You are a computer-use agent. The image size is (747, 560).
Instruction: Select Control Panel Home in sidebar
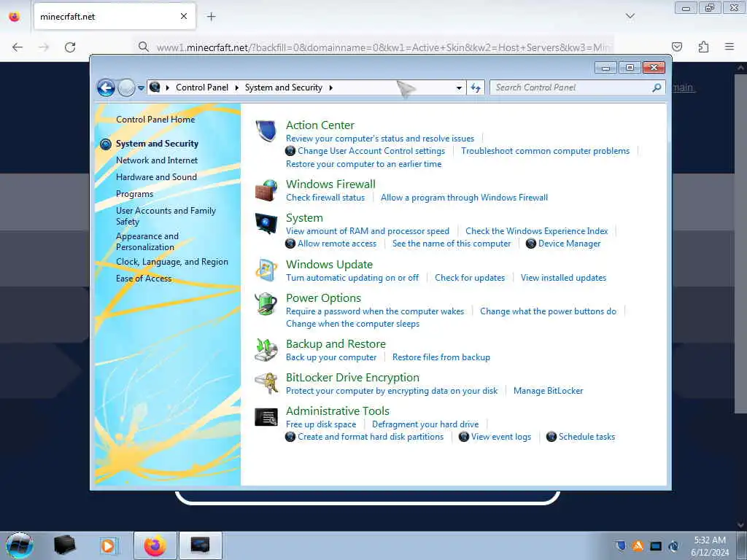155,120
